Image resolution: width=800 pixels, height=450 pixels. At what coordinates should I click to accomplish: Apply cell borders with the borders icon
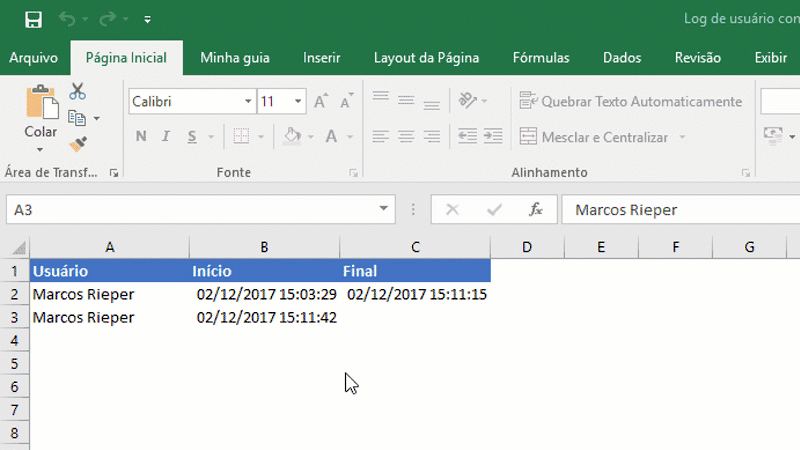tap(241, 136)
